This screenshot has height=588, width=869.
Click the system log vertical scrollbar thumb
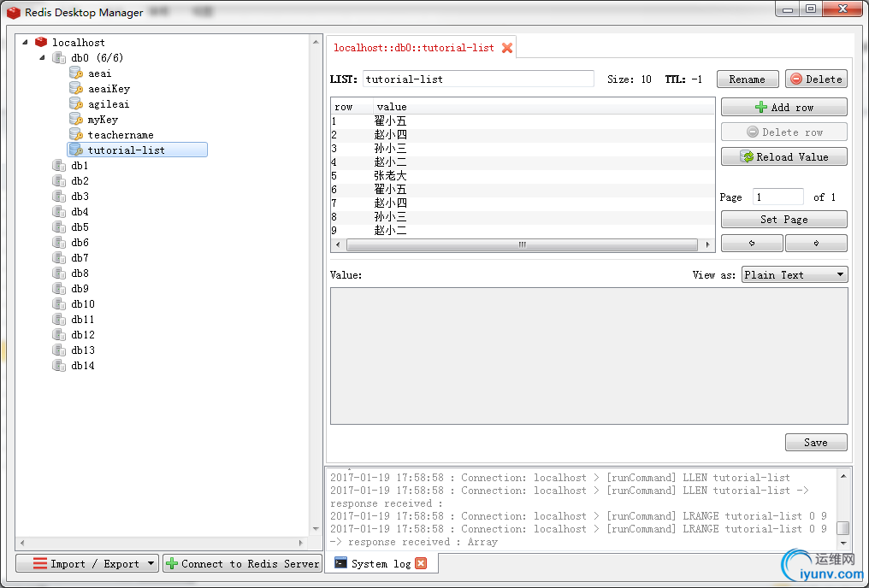pyautogui.click(x=842, y=528)
